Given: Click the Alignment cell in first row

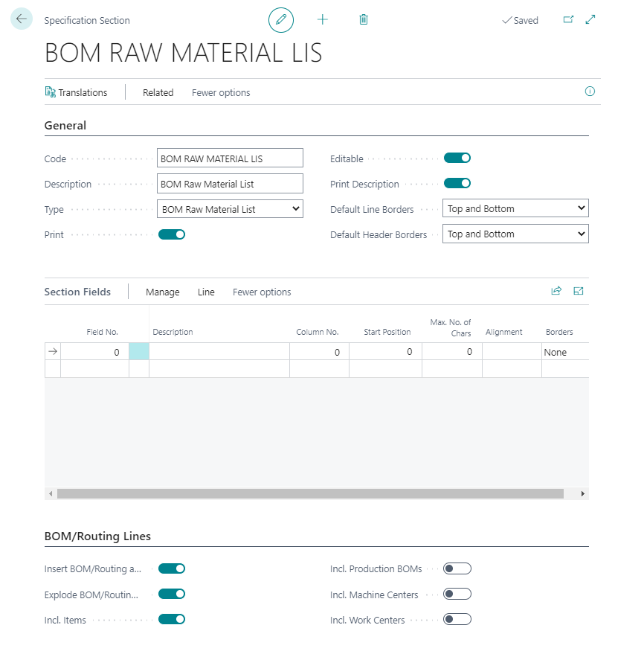Looking at the screenshot, I should pyautogui.click(x=512, y=352).
